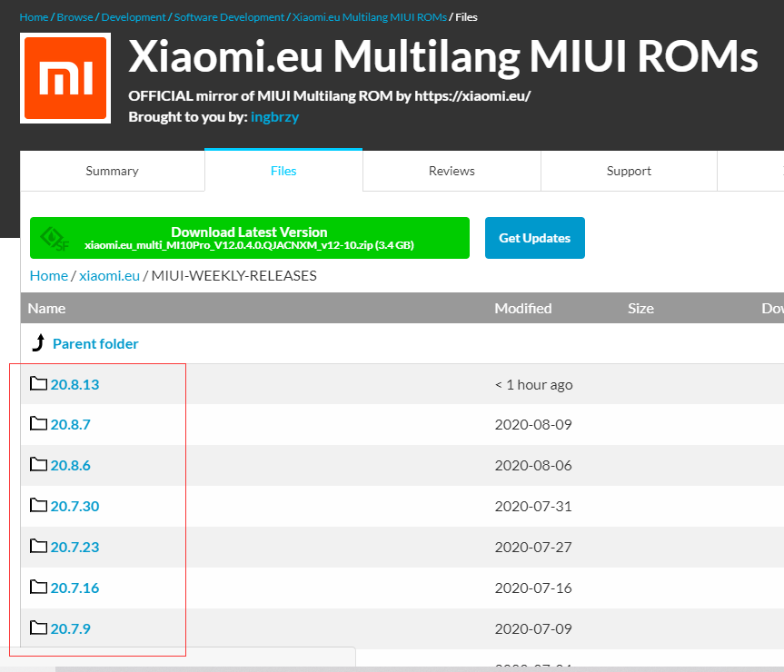
Task: Click the 2020-08-06 modified date
Action: [533, 465]
